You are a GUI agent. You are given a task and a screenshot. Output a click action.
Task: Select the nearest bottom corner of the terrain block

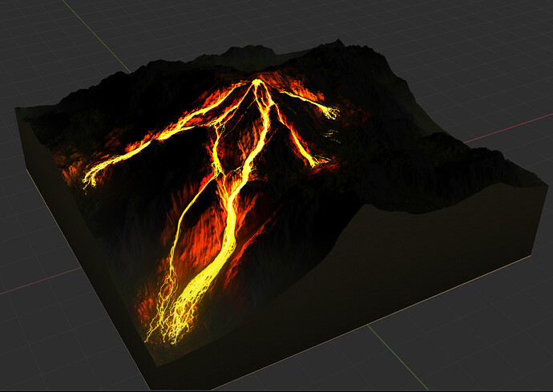coord(152,385)
